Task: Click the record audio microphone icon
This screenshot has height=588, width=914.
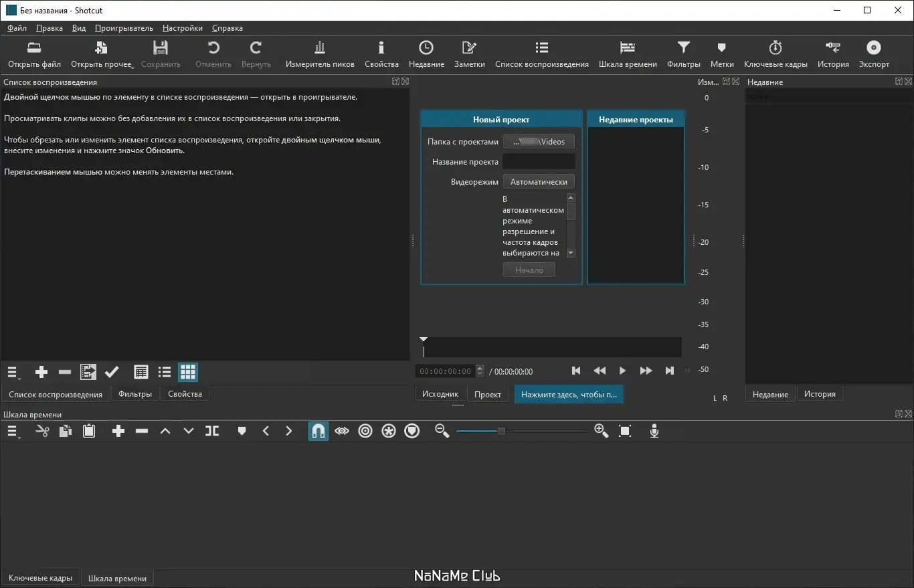Action: (x=654, y=431)
